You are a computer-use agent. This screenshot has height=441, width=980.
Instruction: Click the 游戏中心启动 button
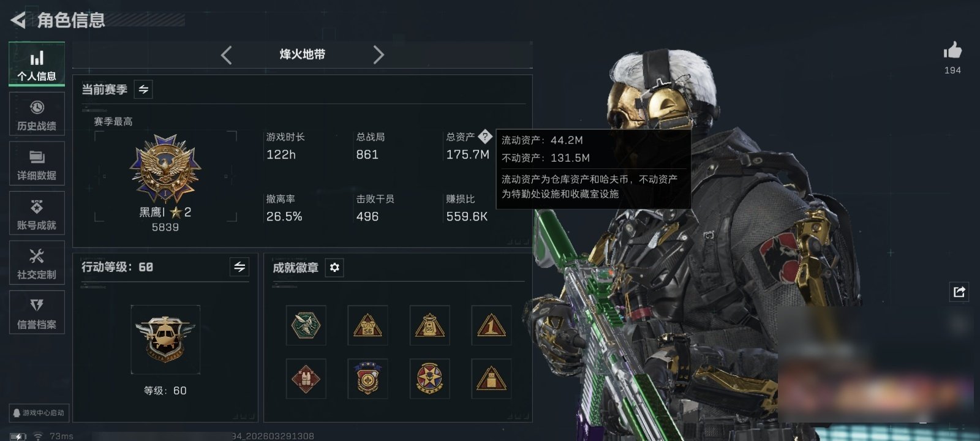[x=38, y=413]
